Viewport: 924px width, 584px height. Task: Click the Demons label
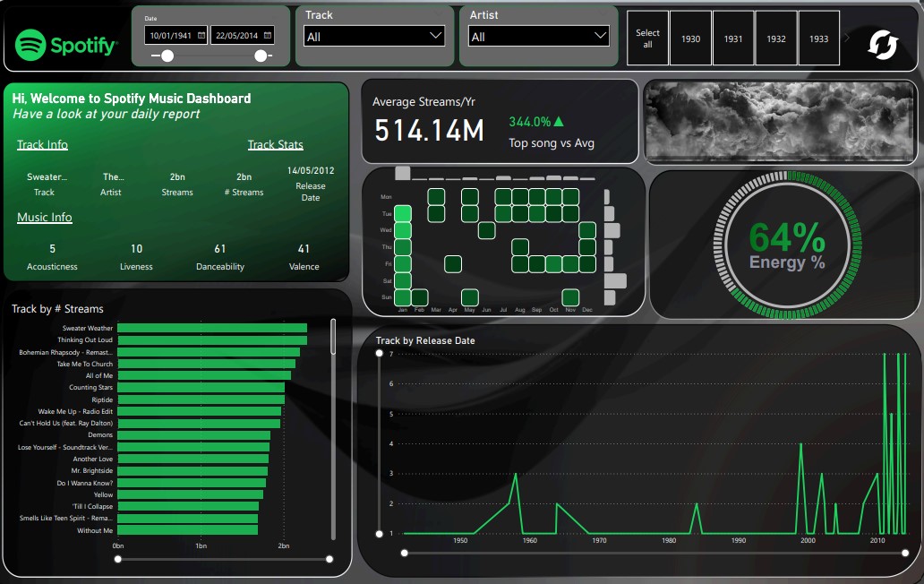click(x=100, y=435)
